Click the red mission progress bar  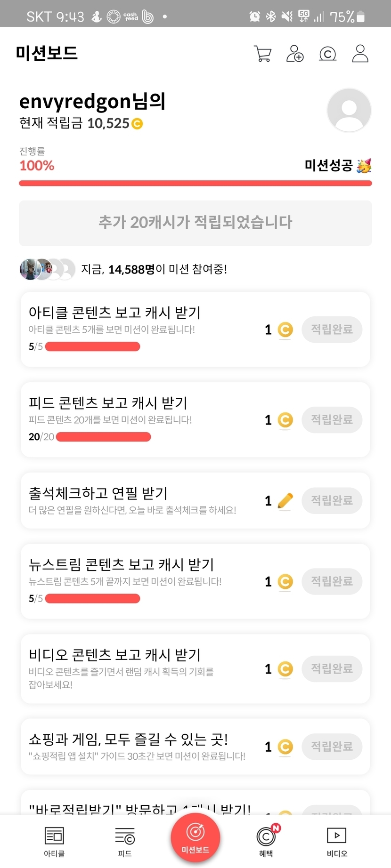tap(195, 183)
